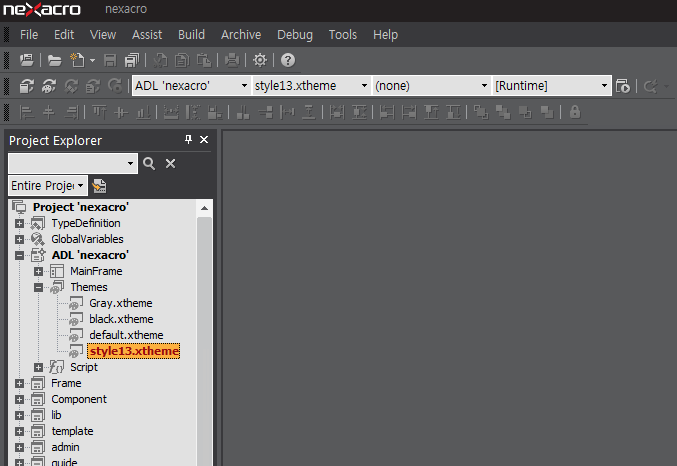677x466 pixels.
Task: Click the Quick View launch icon
Action: pos(623,86)
